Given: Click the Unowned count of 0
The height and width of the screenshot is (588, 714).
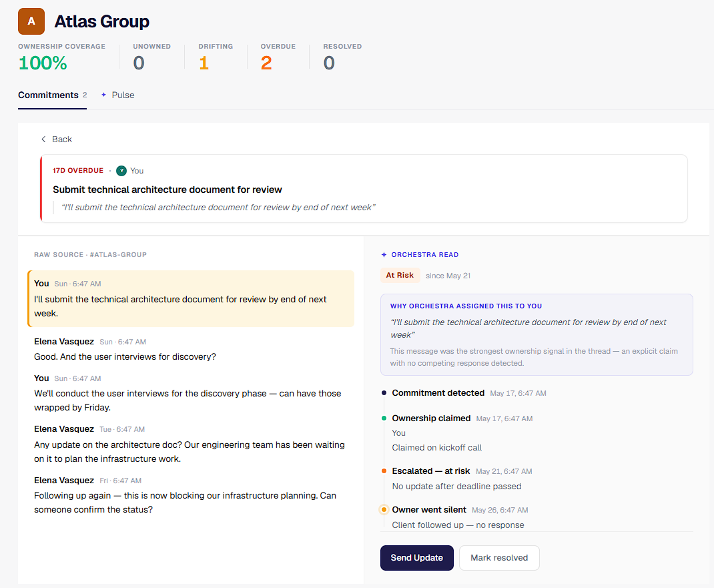Looking at the screenshot, I should 139,63.
